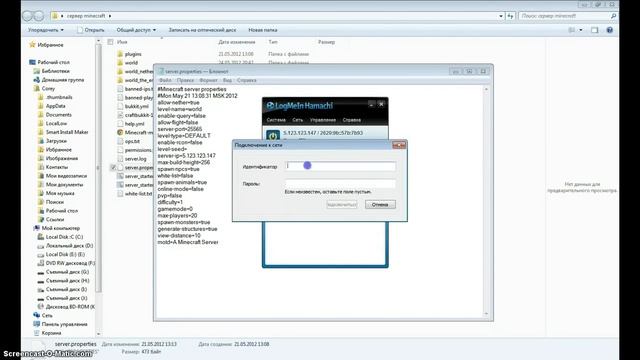Open the Файл menu in Notepad

click(165, 80)
